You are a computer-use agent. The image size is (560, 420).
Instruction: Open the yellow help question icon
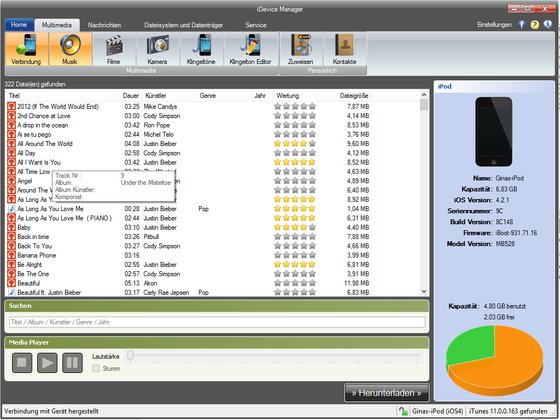pyautogui.click(x=535, y=24)
